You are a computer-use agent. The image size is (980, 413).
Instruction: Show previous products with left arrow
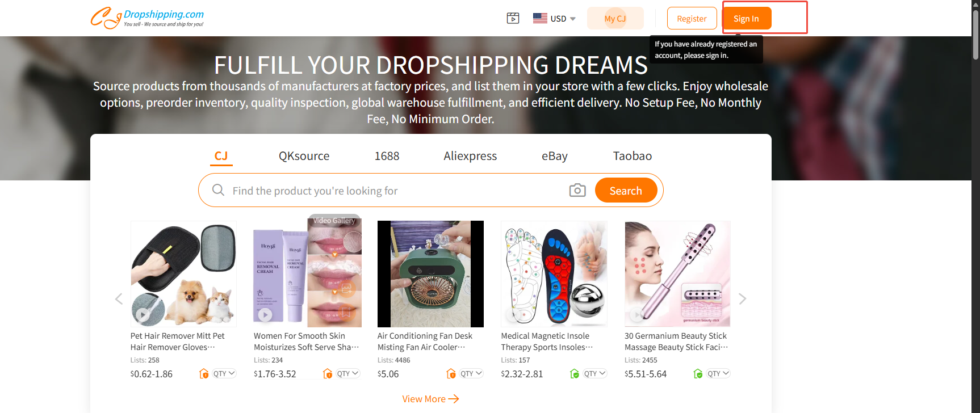point(119,299)
